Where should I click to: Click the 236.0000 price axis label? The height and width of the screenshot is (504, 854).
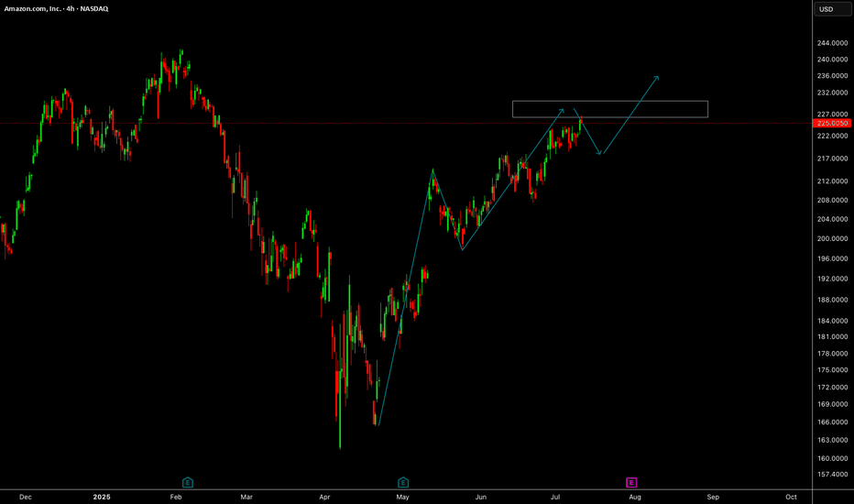832,76
